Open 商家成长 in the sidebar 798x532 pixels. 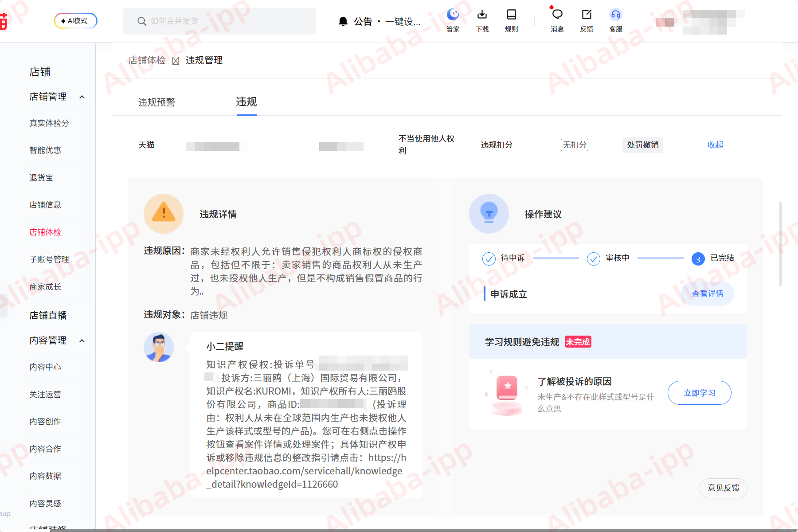click(x=45, y=286)
